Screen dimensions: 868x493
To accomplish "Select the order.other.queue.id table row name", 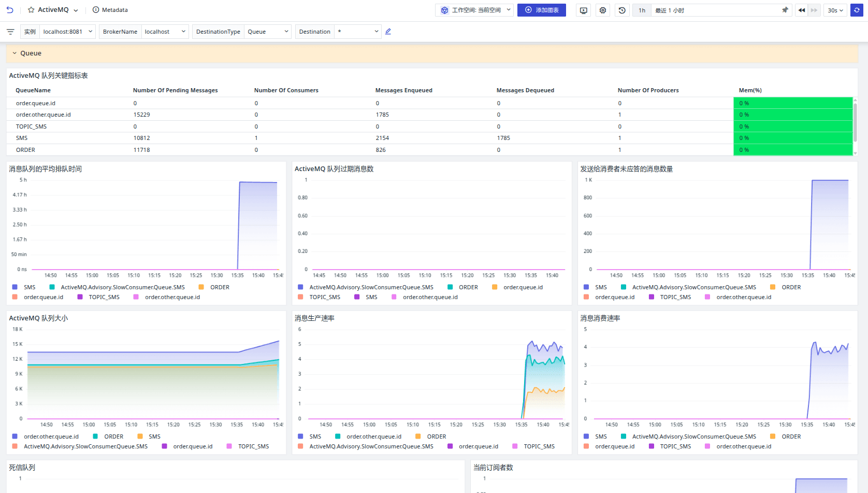I will [x=44, y=115].
